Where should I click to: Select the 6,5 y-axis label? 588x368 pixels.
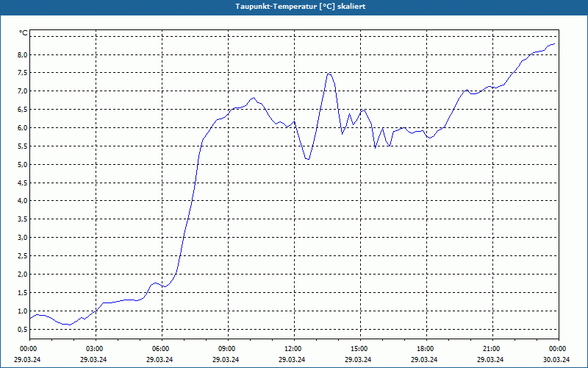point(23,109)
